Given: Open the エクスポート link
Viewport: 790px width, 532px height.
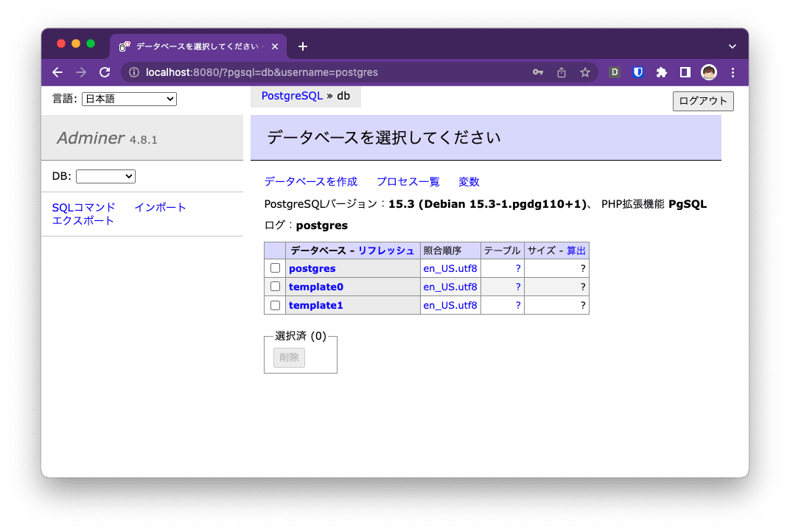Looking at the screenshot, I should click(x=83, y=220).
